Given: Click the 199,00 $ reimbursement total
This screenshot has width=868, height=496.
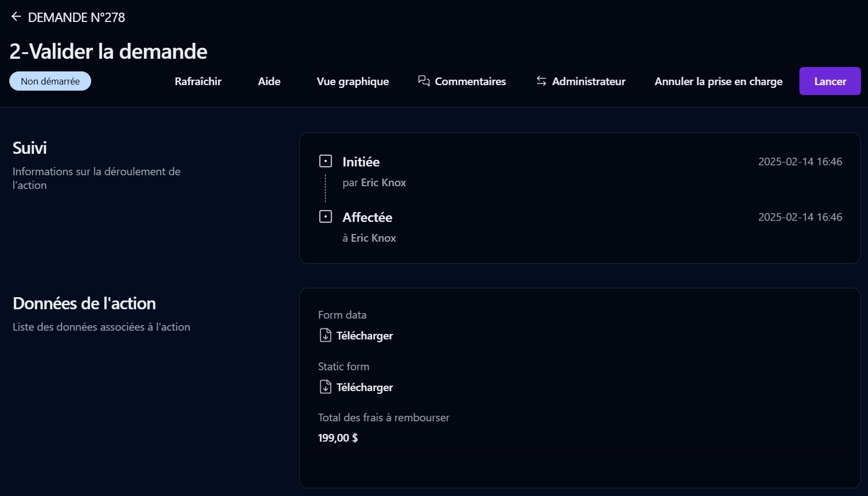Looking at the screenshot, I should point(338,438).
